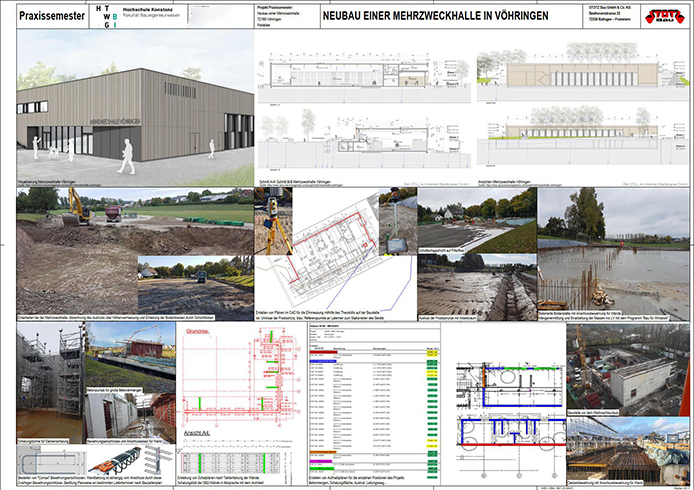Click the red STOTZ Bau logo

pos(664,17)
